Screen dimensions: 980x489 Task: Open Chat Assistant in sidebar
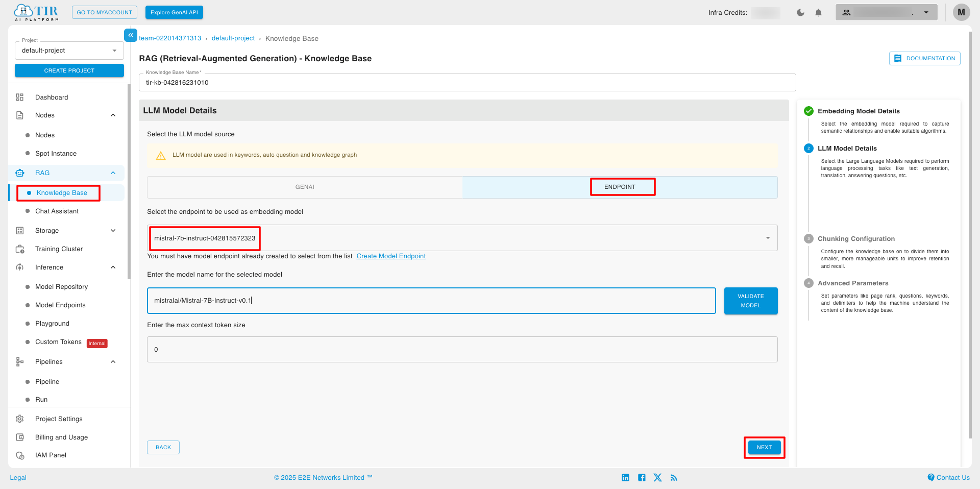57,211
